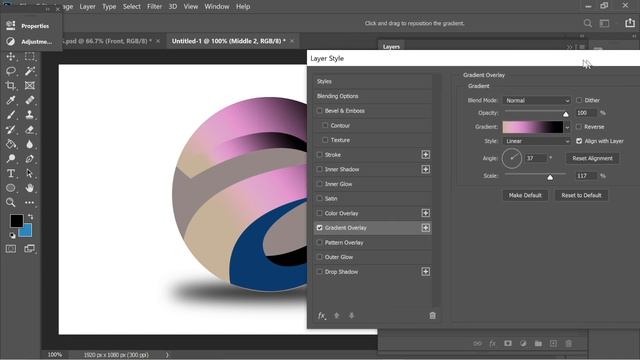Enable the Drop Shadow checkbox
The height and width of the screenshot is (360, 640).
pyautogui.click(x=320, y=272)
